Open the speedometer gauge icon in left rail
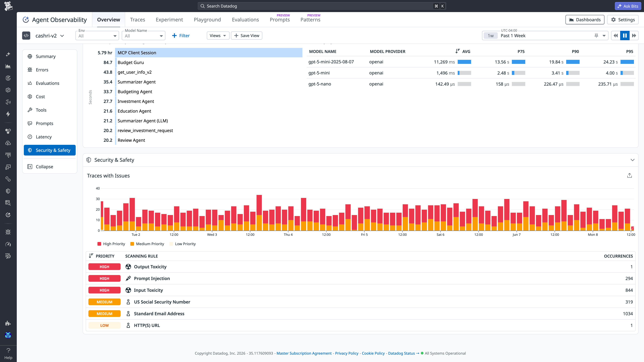The image size is (644, 362). (x=8, y=244)
